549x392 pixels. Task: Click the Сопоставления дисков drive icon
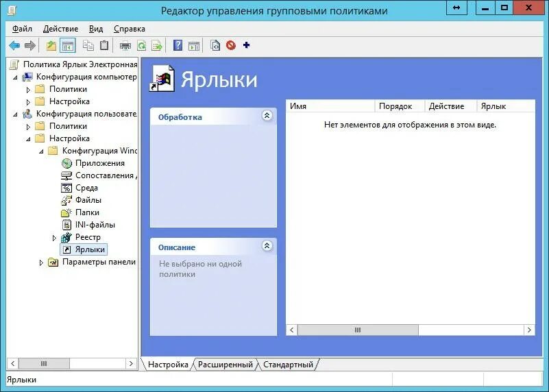point(66,175)
